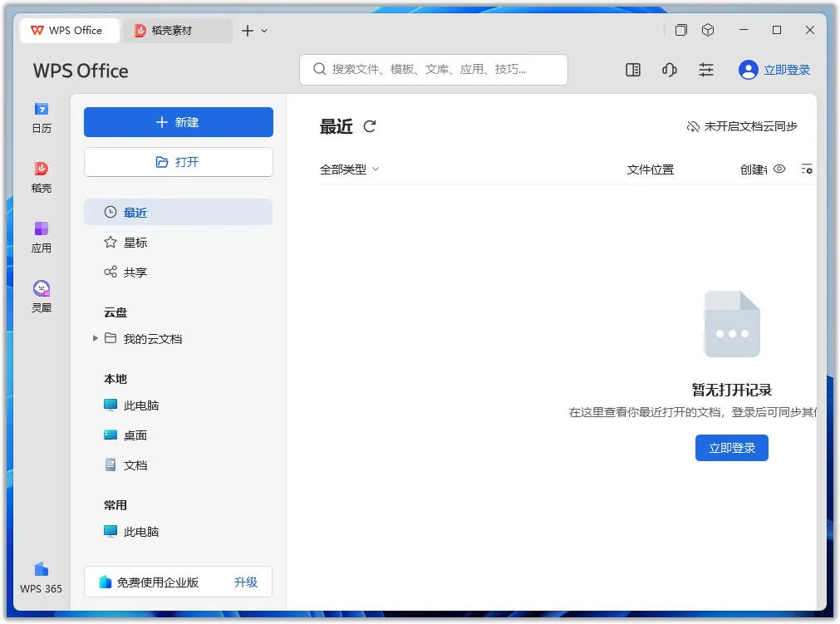Add a new tab with plus icon
Screen dimensions: 840x624
point(247,31)
